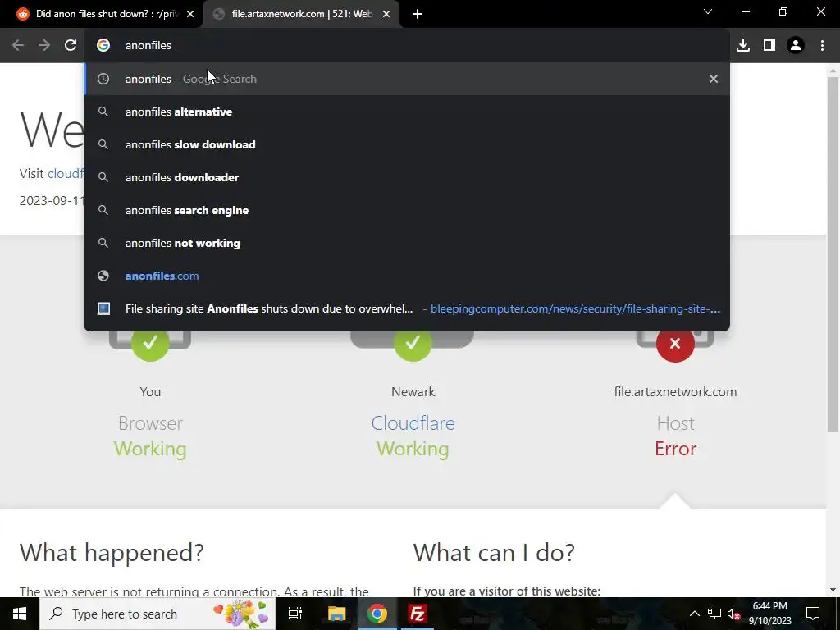Select 'anonfiles - Google Search' suggestion
The image size is (840, 630).
(406, 79)
